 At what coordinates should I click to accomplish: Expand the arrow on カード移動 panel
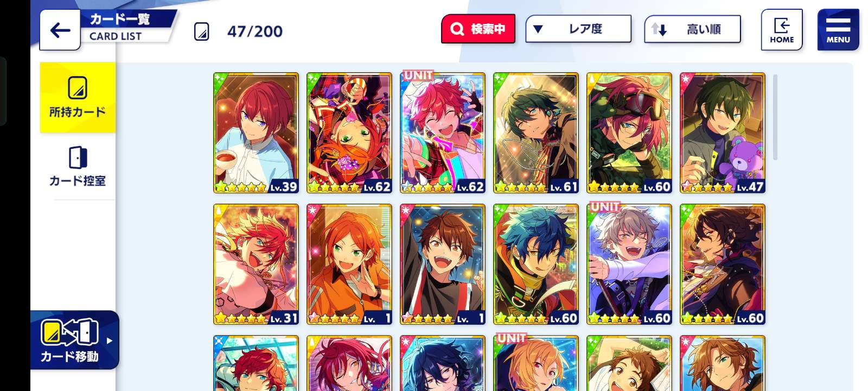coord(110,341)
